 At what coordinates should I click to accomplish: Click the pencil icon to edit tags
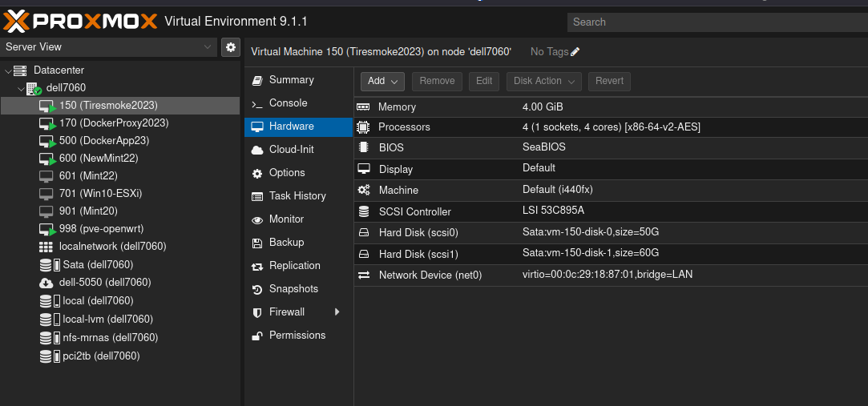coord(575,52)
